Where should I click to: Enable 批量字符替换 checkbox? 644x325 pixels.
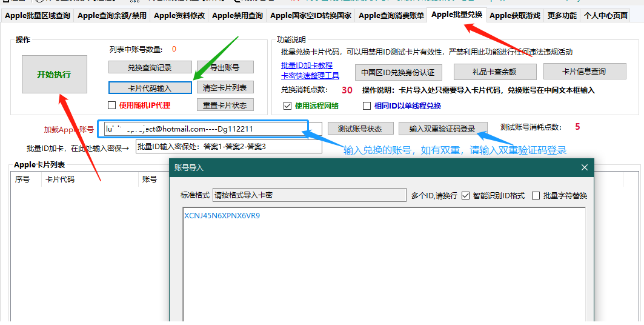pos(536,196)
